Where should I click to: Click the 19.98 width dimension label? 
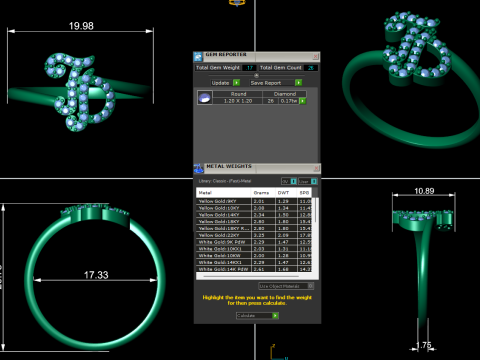pyautogui.click(x=81, y=26)
